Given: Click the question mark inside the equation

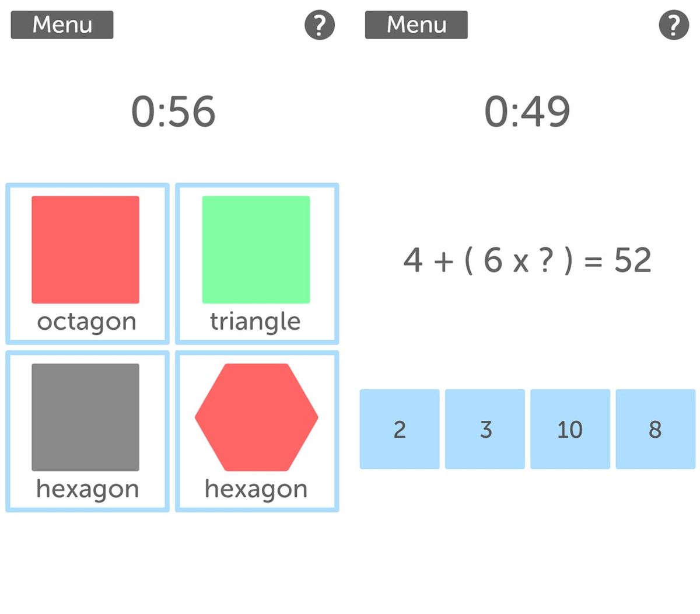Looking at the screenshot, I should pyautogui.click(x=546, y=260).
